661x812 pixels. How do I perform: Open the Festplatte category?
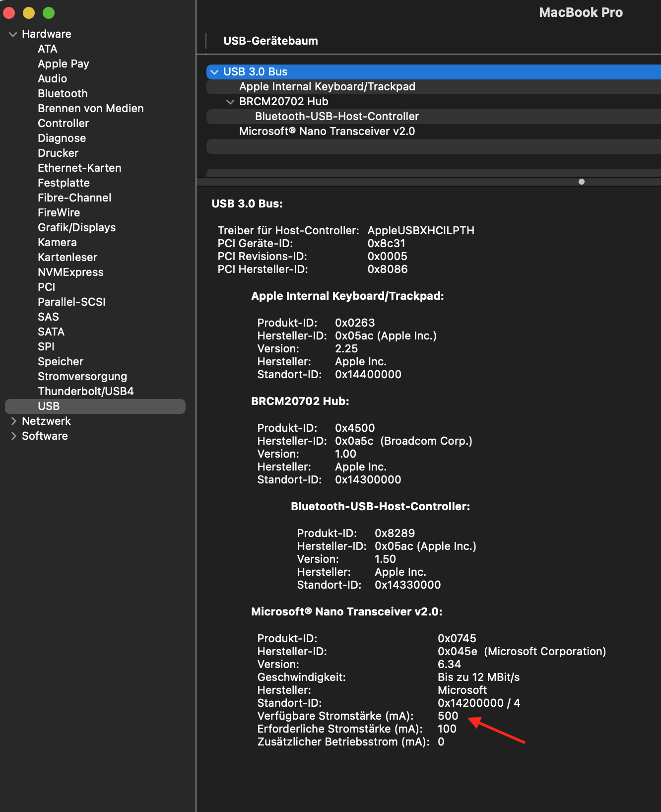[64, 183]
